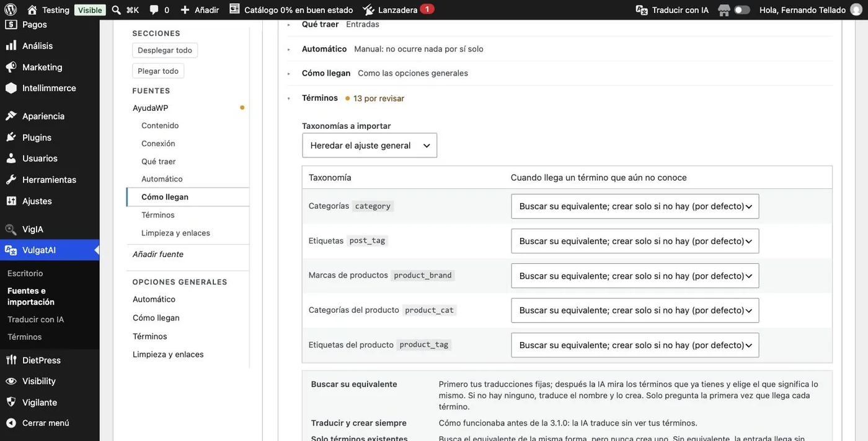Click Añadir fuente link
This screenshot has width=868, height=441.
click(158, 254)
